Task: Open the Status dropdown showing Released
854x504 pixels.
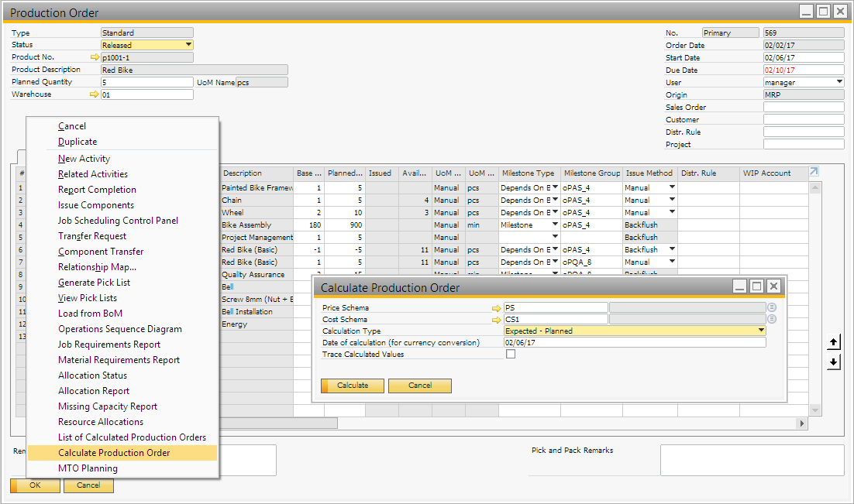Action: 188,45
